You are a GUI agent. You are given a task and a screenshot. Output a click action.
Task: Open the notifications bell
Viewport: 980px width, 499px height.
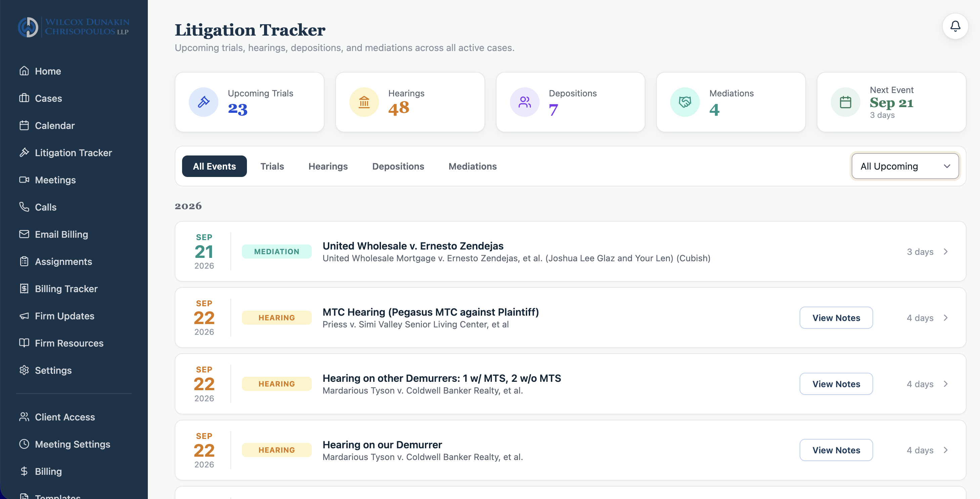coord(955,26)
